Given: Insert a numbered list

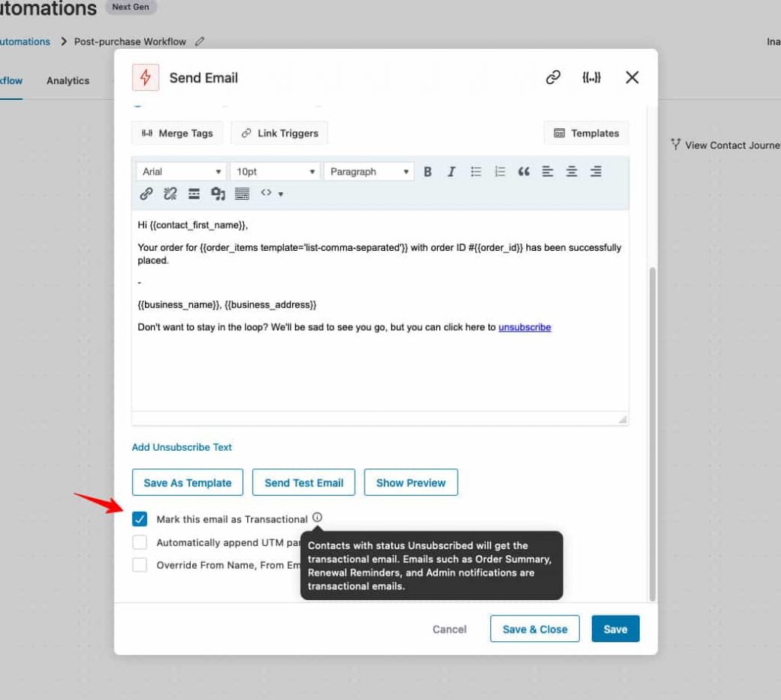Looking at the screenshot, I should (x=500, y=172).
